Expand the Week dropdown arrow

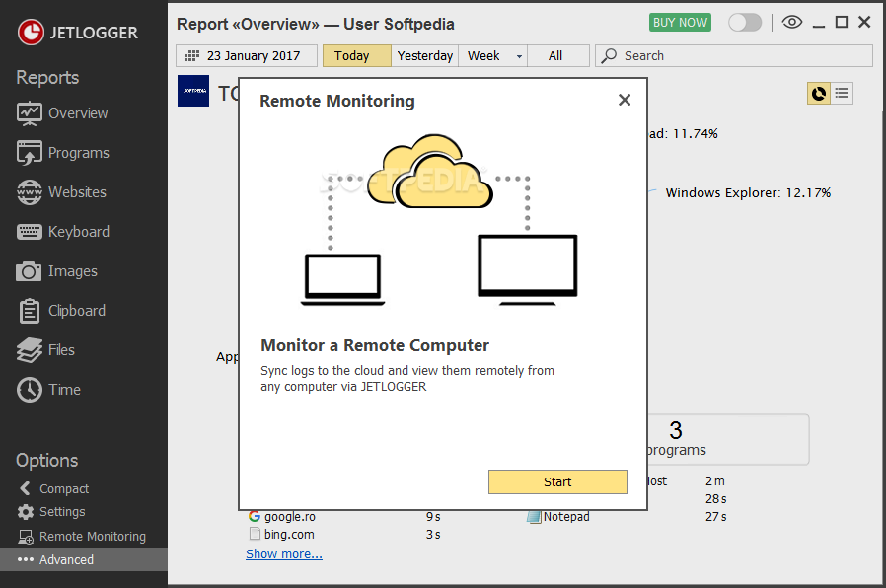coord(519,56)
